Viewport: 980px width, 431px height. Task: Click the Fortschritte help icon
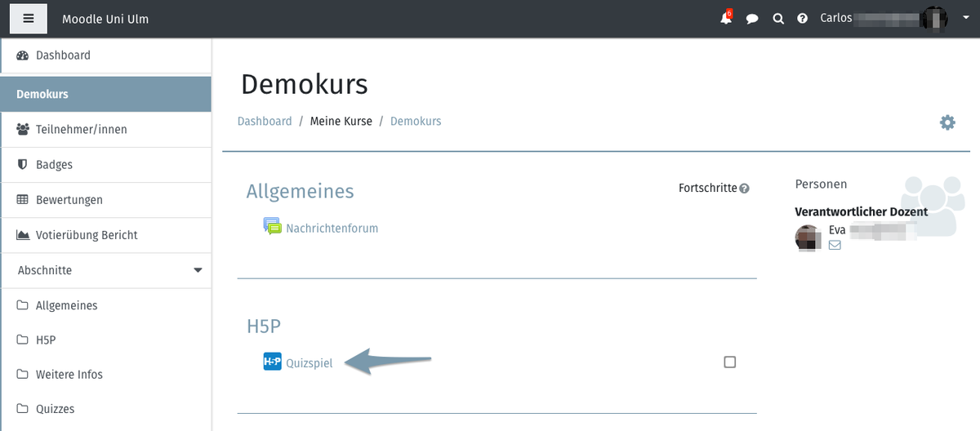(744, 189)
